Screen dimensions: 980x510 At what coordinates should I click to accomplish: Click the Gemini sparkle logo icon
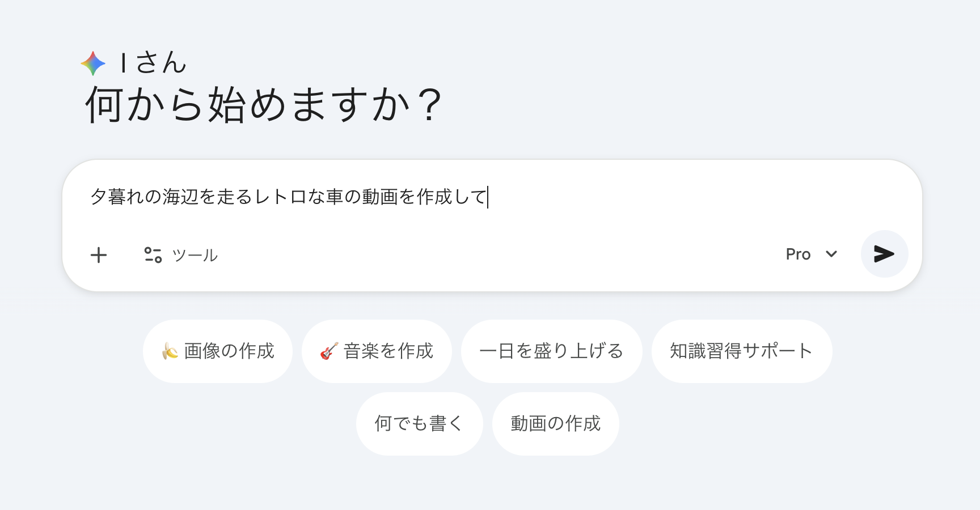(x=93, y=63)
